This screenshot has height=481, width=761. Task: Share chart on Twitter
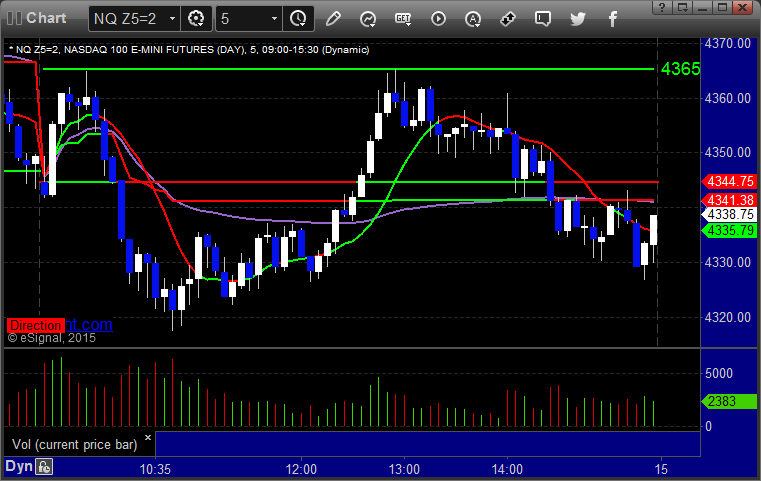(578, 19)
